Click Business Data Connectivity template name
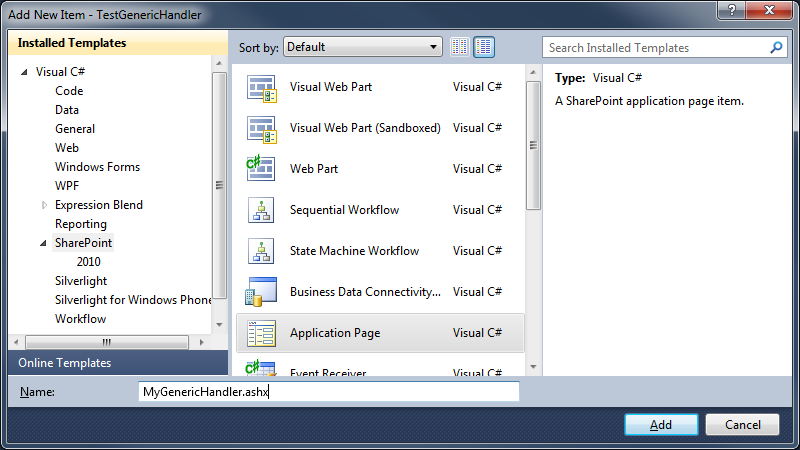Image resolution: width=800 pixels, height=450 pixels. [365, 292]
